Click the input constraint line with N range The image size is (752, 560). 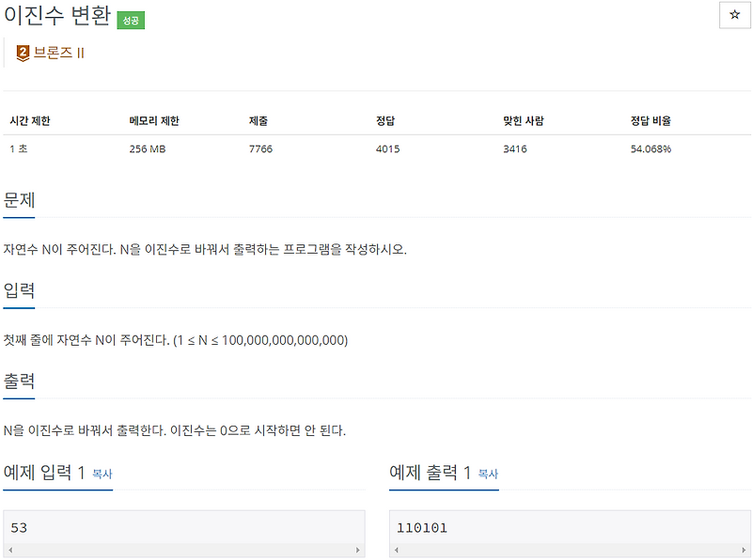tap(176, 340)
